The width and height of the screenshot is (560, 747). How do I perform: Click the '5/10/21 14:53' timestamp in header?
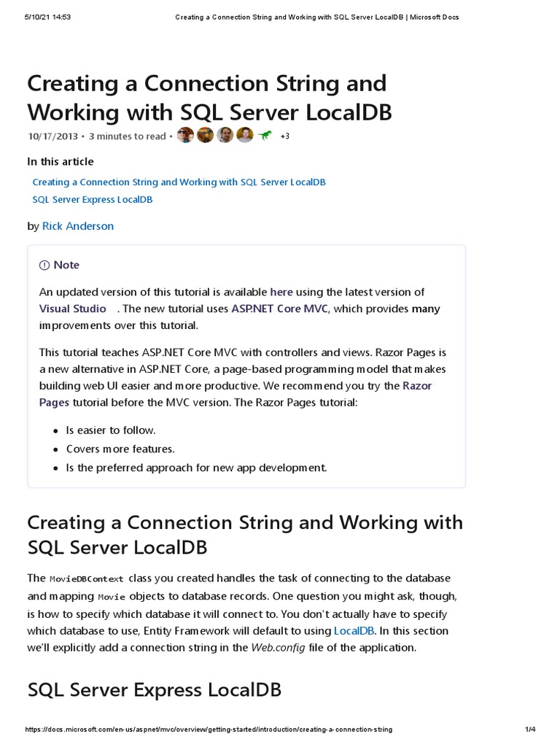(47, 18)
